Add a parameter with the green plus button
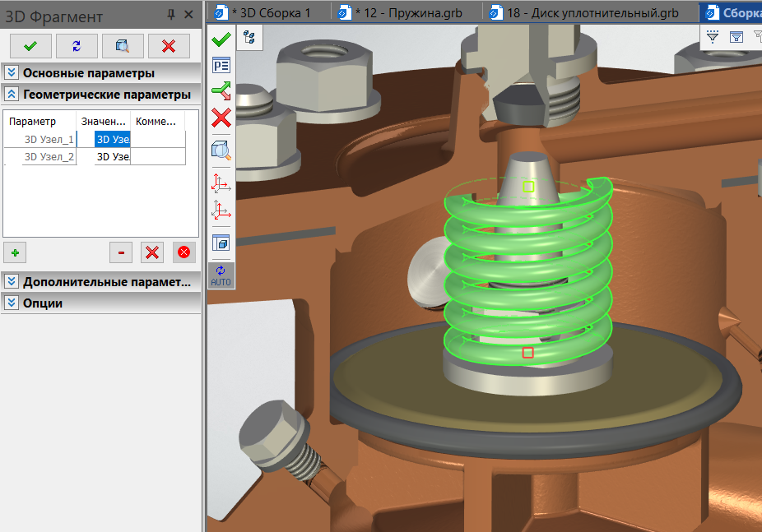This screenshot has width=762, height=532. pyautogui.click(x=15, y=252)
